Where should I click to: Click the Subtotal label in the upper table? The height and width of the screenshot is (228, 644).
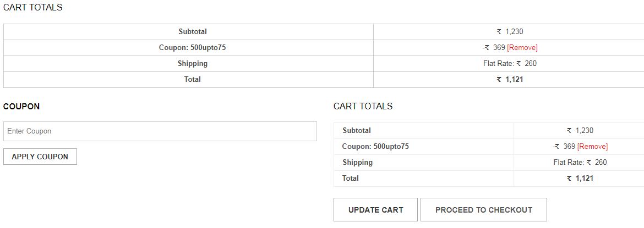point(193,32)
